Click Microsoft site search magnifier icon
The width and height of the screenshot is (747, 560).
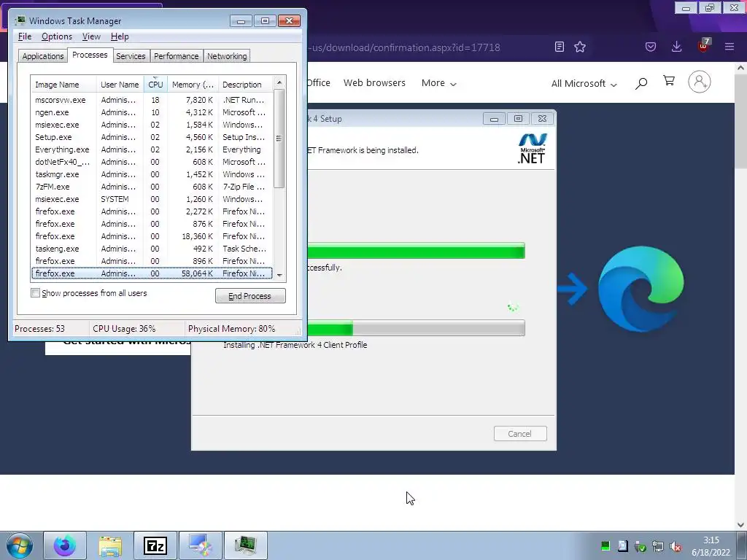[x=641, y=84]
